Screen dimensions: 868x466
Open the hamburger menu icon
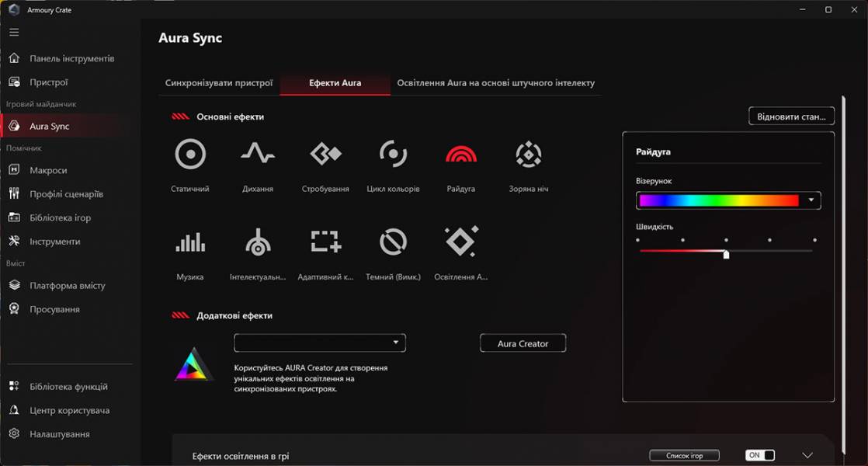[x=15, y=32]
